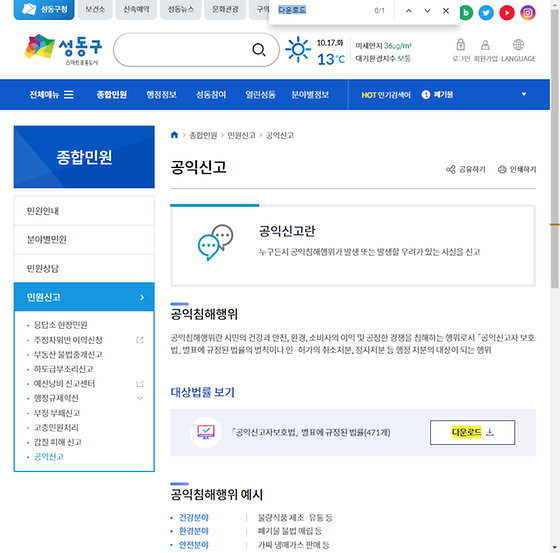This screenshot has height=553, width=560.
Task: Click the 인쇄하기 printer icon
Action: [x=502, y=169]
